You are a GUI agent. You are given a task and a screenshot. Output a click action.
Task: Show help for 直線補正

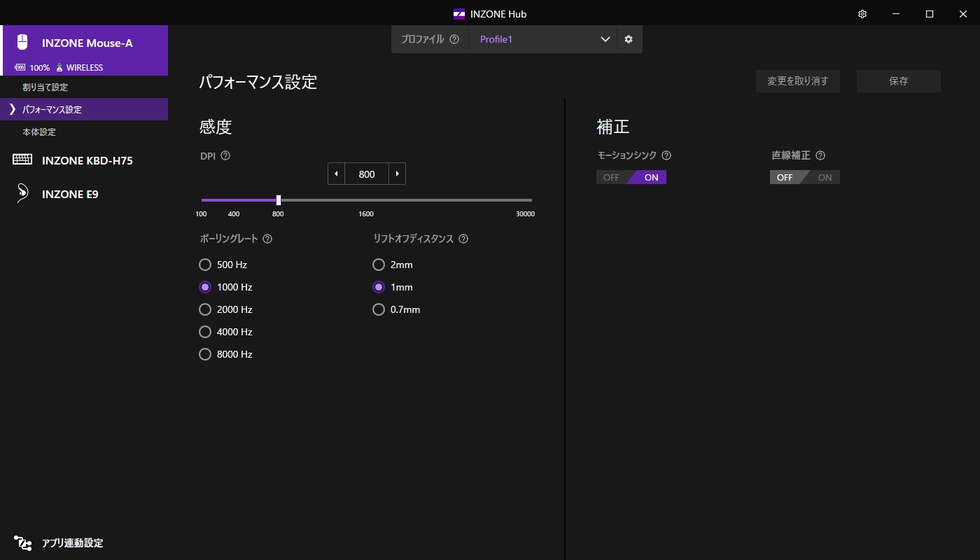820,155
